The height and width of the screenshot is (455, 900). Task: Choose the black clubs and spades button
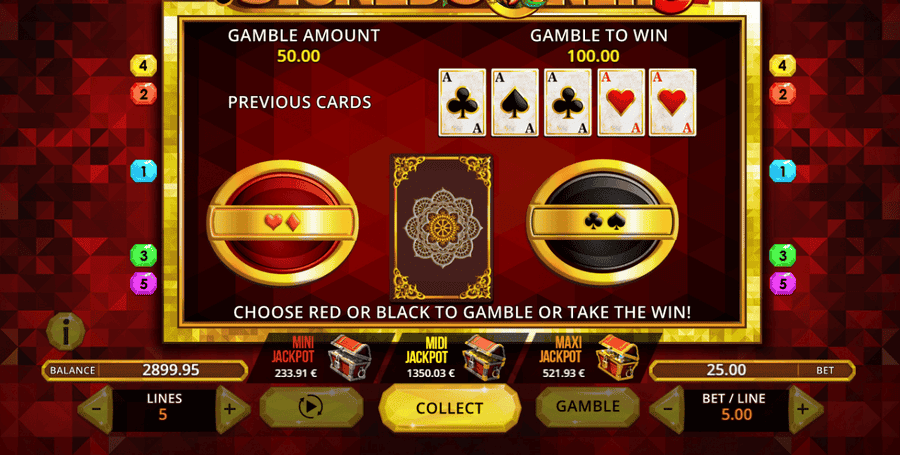[602, 222]
